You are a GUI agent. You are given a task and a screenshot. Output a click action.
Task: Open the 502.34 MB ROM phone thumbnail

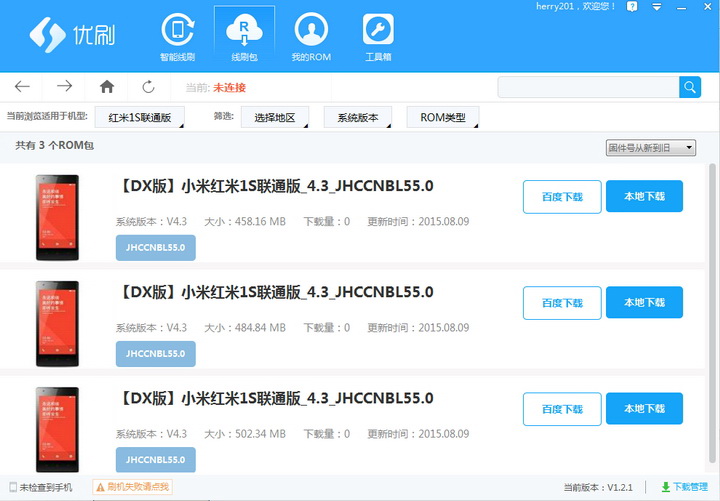pyautogui.click(x=57, y=430)
